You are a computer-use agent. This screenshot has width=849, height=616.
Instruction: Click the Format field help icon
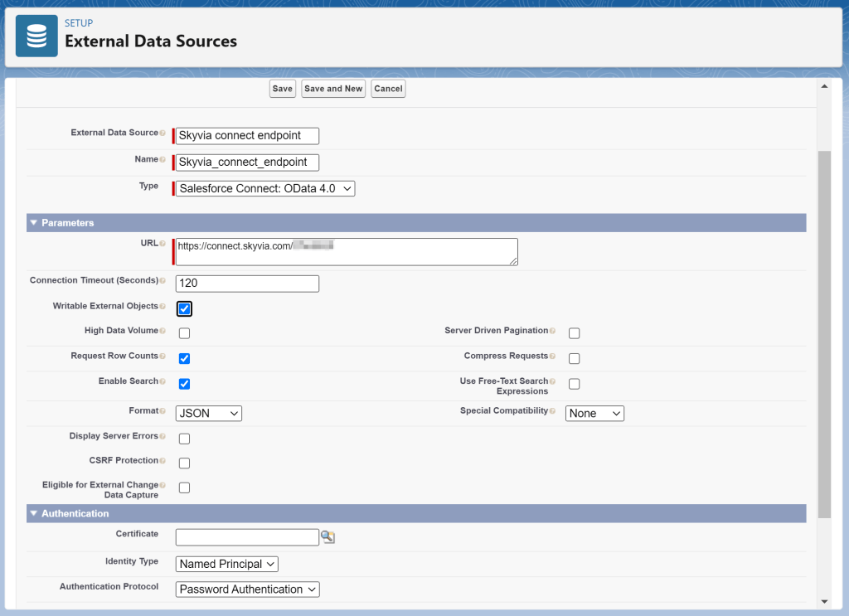coord(162,410)
